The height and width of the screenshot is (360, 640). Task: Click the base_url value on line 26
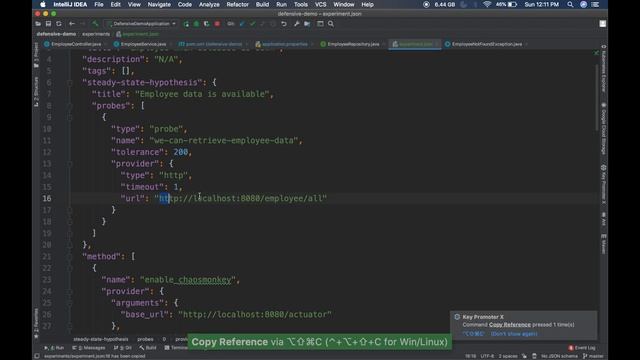pyautogui.click(x=255, y=314)
